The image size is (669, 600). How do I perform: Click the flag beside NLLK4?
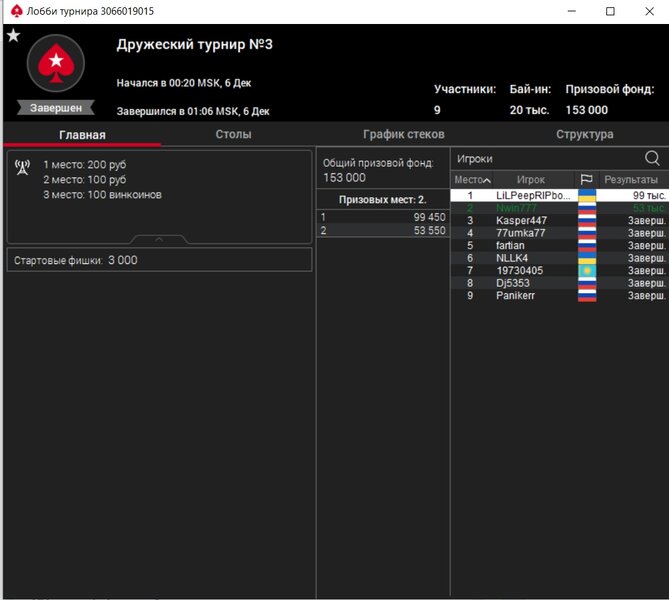[x=587, y=258]
